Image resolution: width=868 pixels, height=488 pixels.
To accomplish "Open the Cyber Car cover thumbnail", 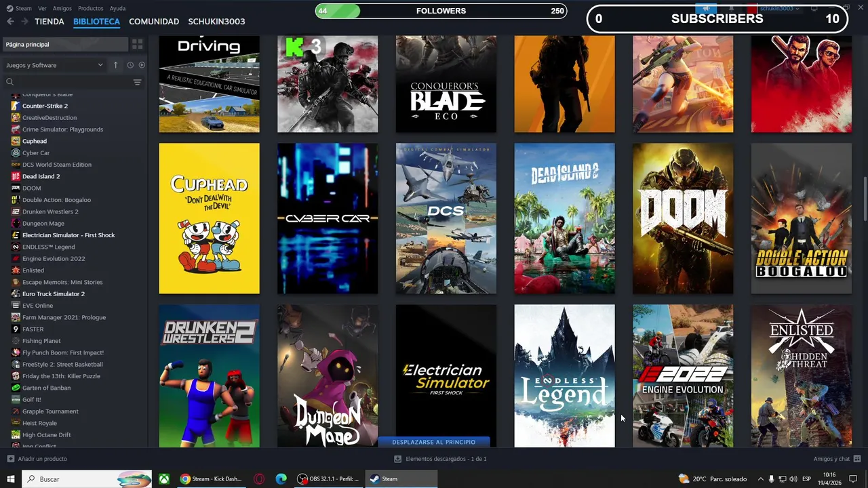I will tap(328, 218).
